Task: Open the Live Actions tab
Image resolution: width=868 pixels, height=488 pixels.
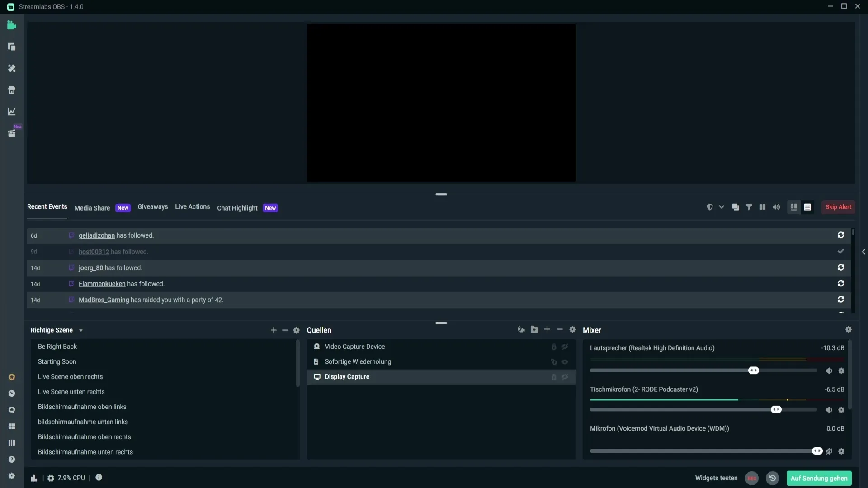Action: (192, 207)
